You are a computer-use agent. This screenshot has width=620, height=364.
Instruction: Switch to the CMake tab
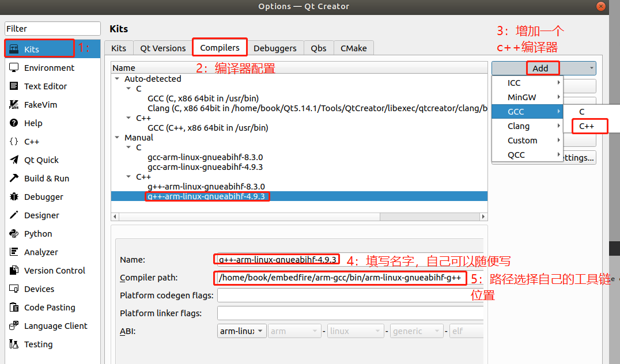click(x=353, y=48)
